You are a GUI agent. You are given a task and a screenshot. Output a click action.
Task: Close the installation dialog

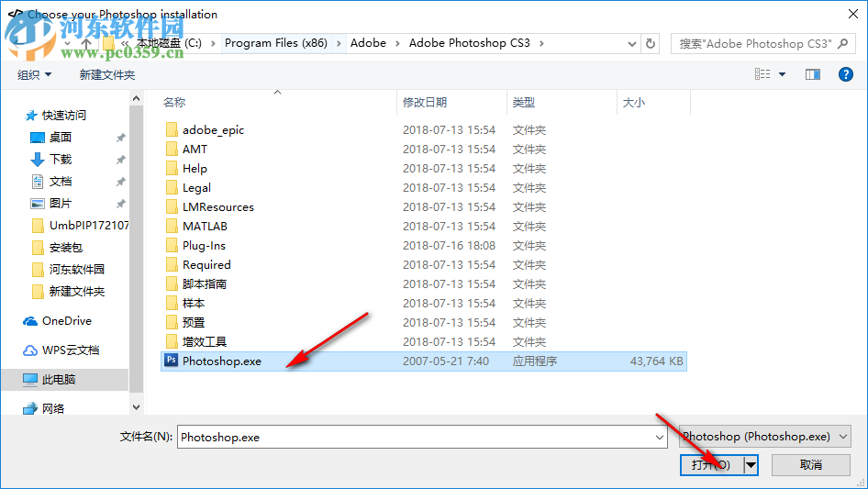853,14
